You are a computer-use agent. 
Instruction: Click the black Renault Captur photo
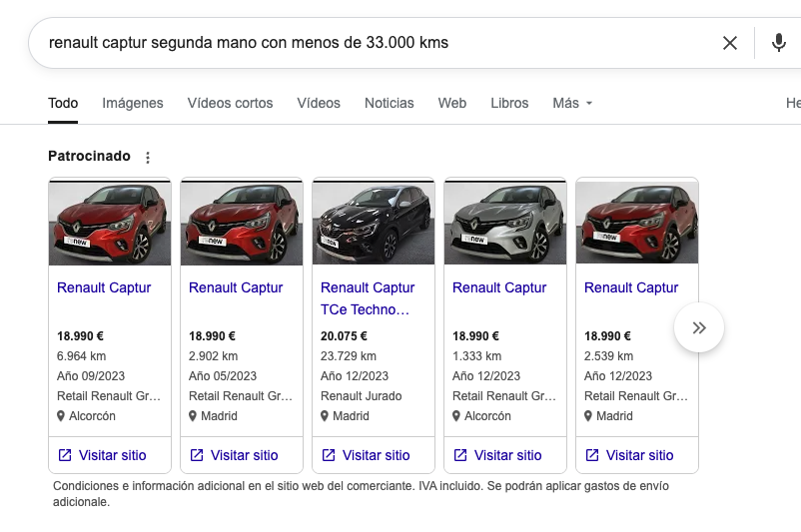(x=373, y=223)
